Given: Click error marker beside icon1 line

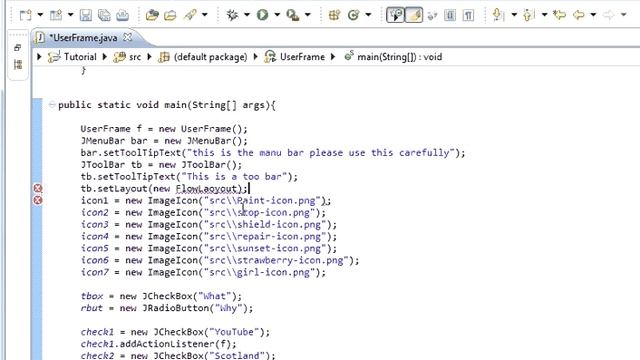Looking at the screenshot, I should (x=38, y=200).
